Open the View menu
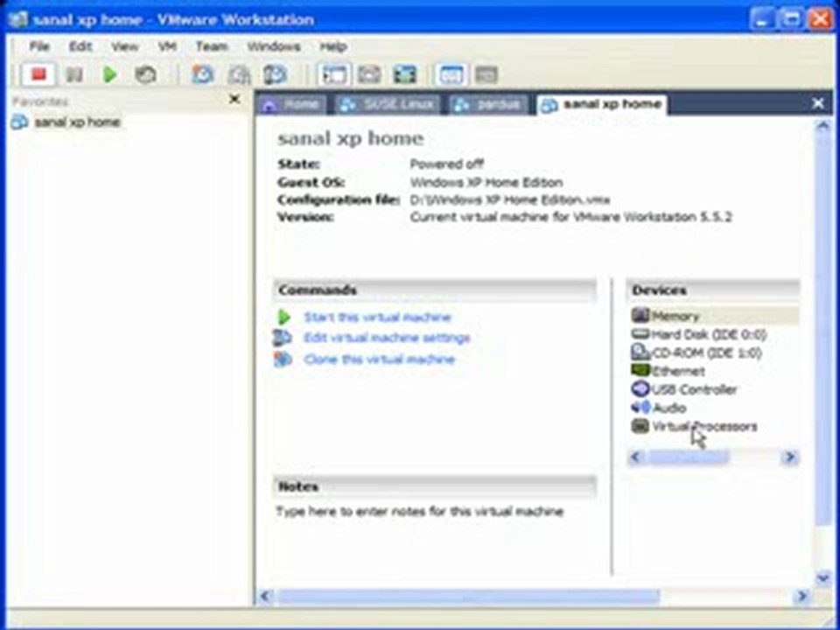 (x=125, y=46)
